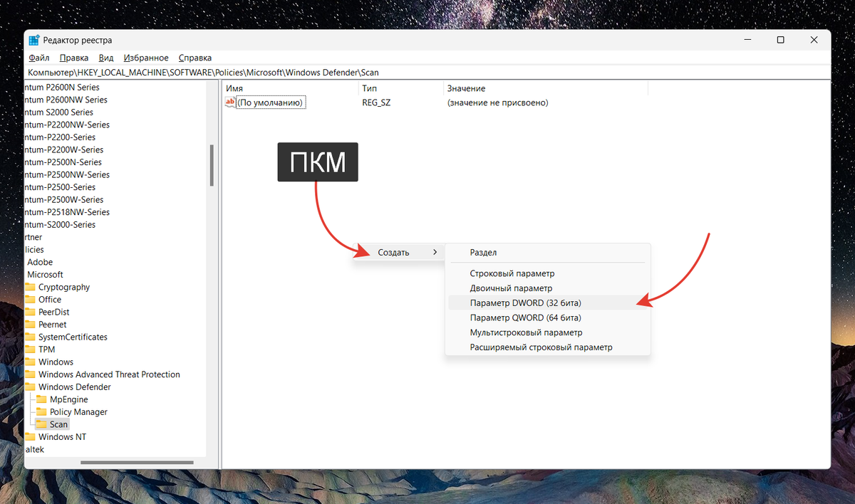Click the Registry Editor app icon in title bar
This screenshot has width=855, height=504.
(x=34, y=41)
